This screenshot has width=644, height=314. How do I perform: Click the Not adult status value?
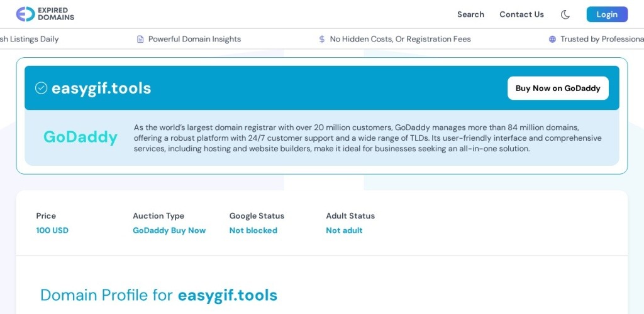(x=344, y=230)
